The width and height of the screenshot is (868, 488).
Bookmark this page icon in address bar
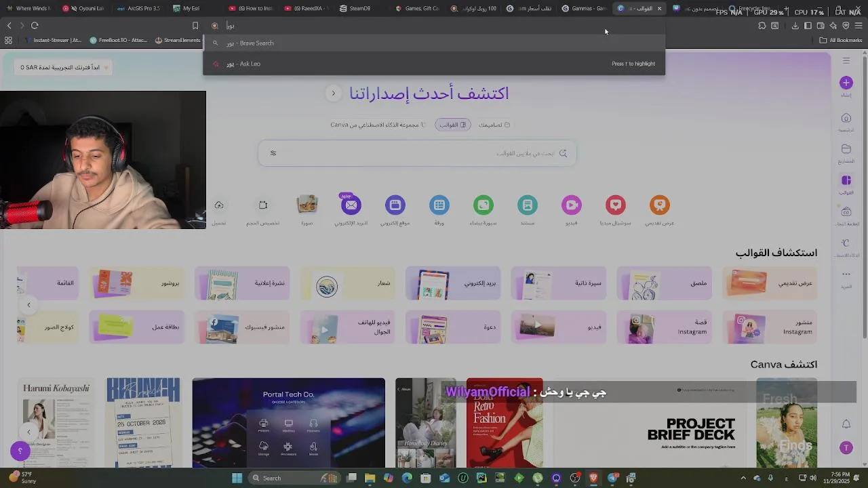[x=195, y=26]
